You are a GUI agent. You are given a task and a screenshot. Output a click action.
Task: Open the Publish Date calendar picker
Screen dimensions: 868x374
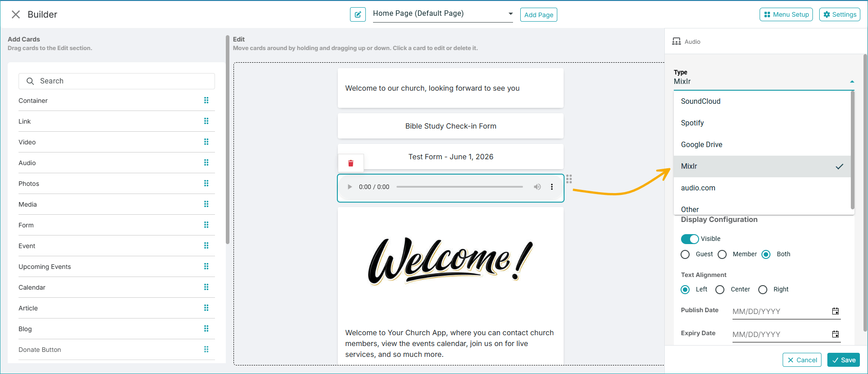click(x=835, y=311)
